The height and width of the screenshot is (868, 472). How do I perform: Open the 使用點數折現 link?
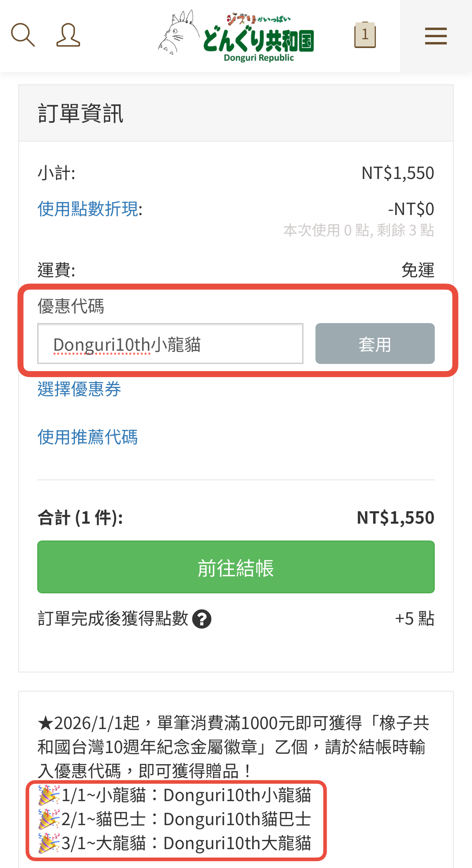tap(90, 209)
